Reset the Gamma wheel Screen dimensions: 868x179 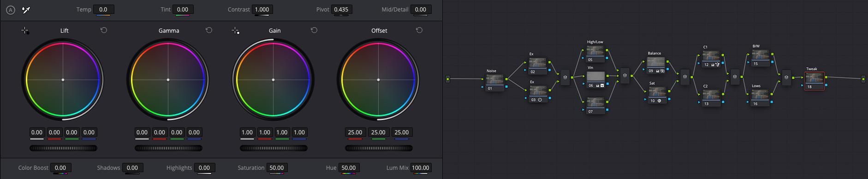tap(209, 30)
